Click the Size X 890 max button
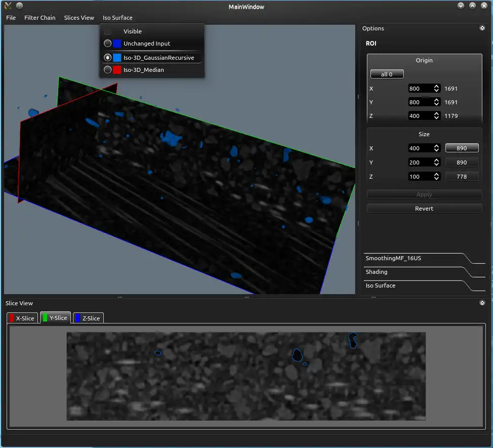This screenshot has width=493, height=448. click(462, 148)
